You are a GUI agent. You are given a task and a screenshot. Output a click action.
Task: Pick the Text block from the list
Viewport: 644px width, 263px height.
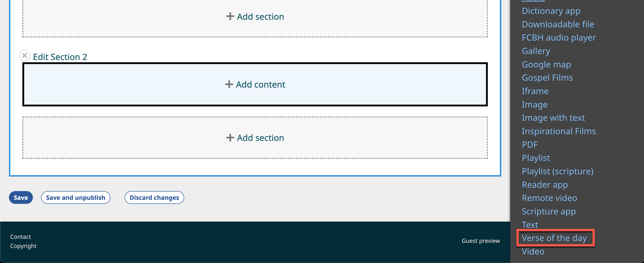(530, 225)
